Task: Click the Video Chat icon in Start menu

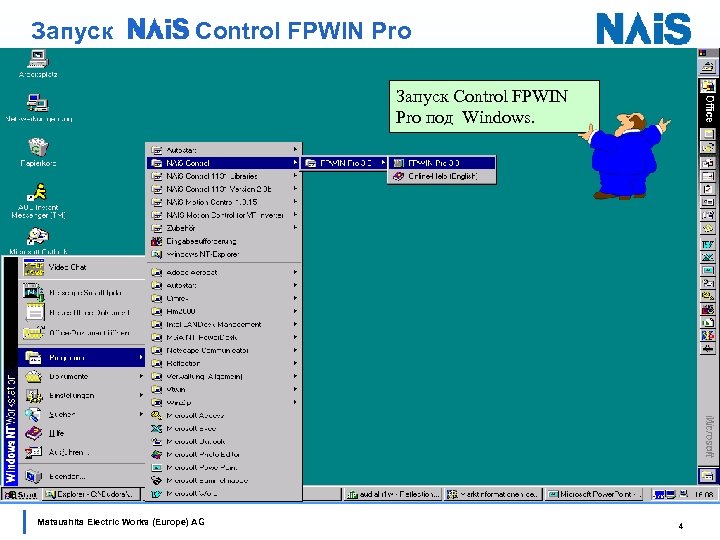Action: [x=34, y=267]
